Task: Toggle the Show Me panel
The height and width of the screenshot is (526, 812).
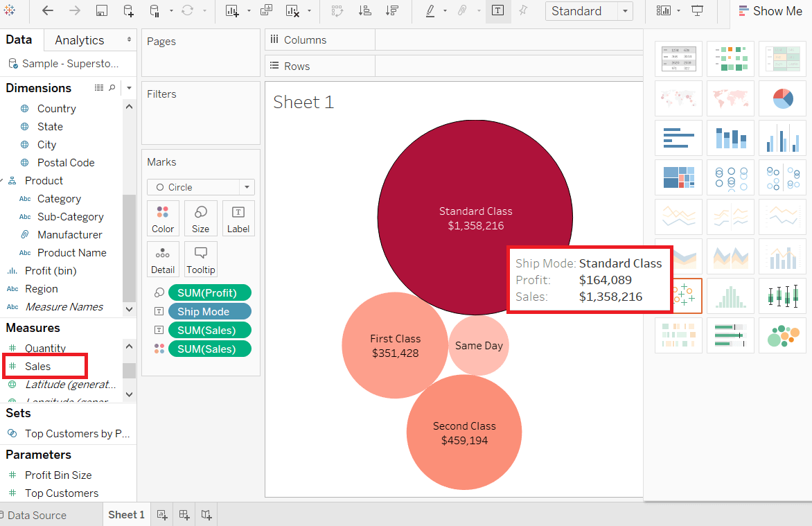Action: click(770, 11)
